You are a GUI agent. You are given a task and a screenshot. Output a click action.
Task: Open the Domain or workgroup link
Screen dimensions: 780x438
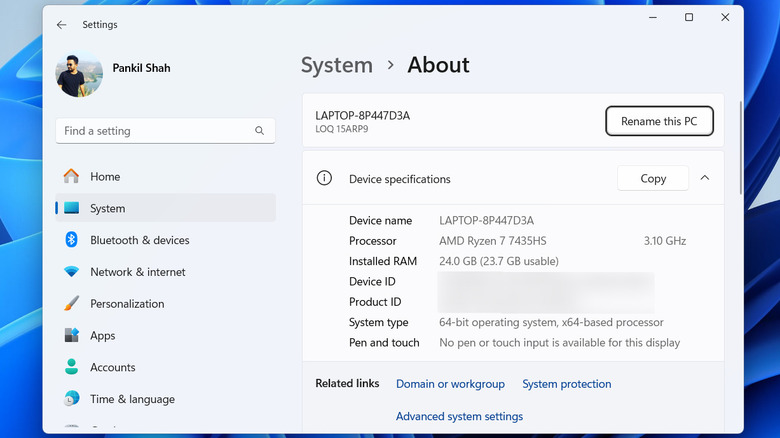(x=450, y=384)
